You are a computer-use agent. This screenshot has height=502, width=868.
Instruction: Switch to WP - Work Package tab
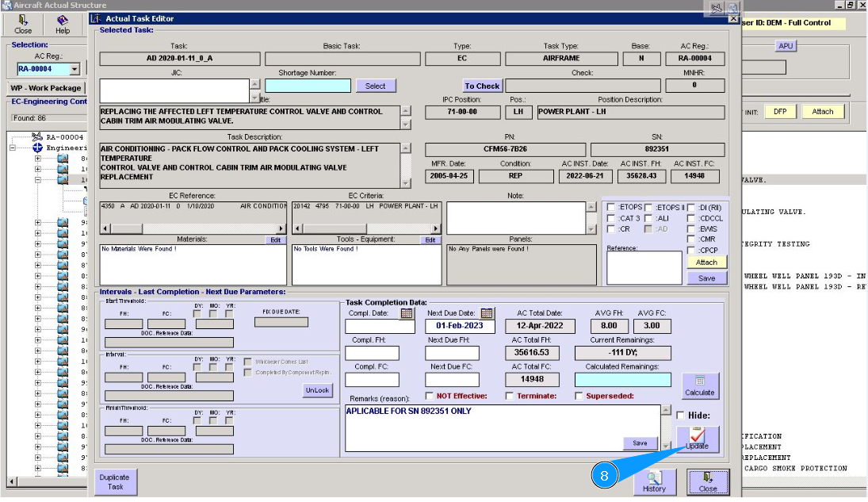(46, 88)
